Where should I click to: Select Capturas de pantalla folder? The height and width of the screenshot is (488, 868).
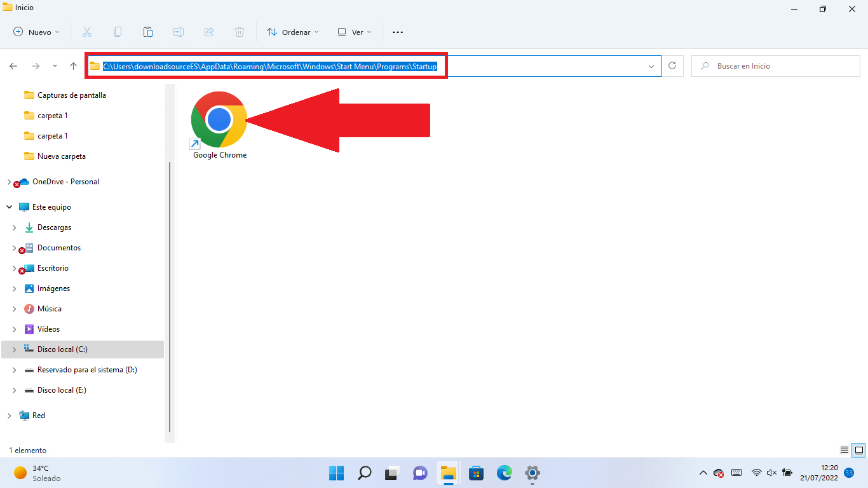tap(72, 95)
